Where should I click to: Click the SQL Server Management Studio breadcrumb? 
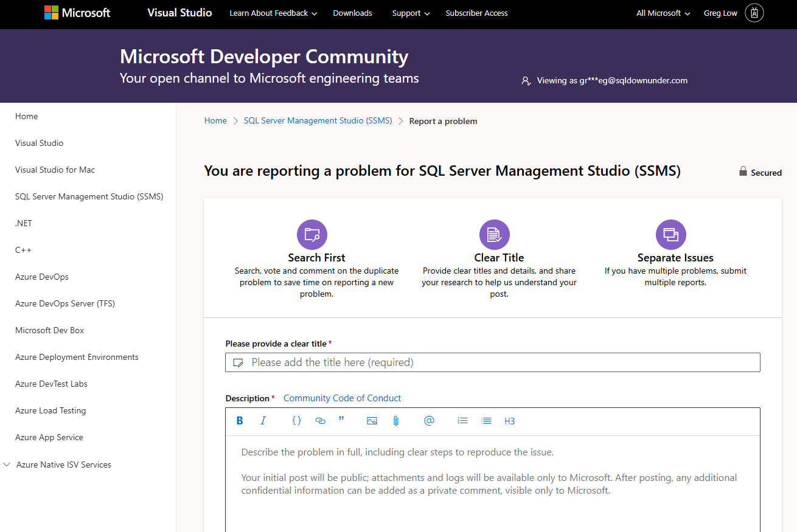(x=318, y=121)
